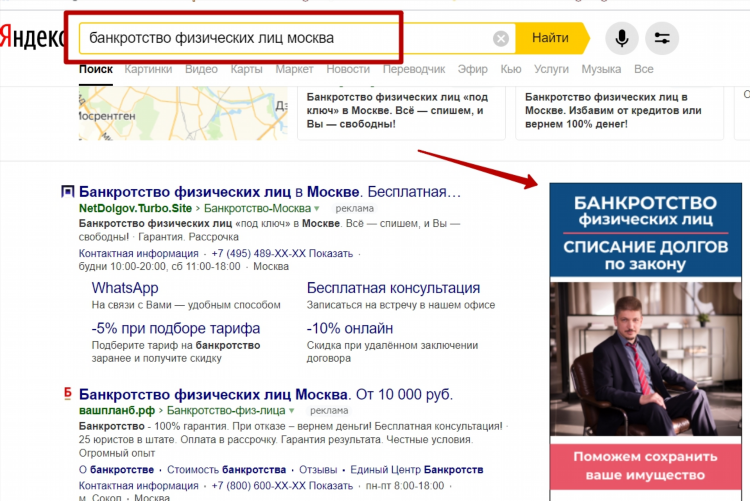Open the -10% онлайн sitelink
The image size is (750, 501).
tap(350, 329)
